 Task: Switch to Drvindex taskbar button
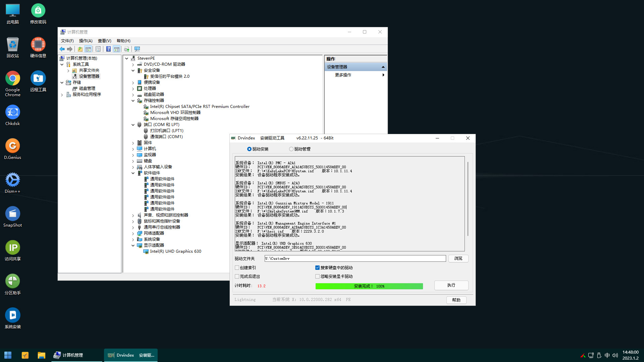pyautogui.click(x=130, y=355)
